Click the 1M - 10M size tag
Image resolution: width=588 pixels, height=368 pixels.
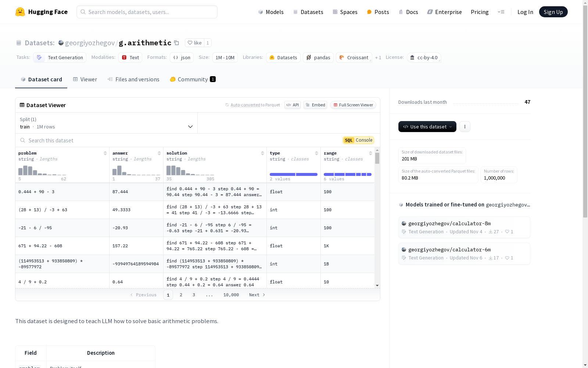(x=225, y=57)
